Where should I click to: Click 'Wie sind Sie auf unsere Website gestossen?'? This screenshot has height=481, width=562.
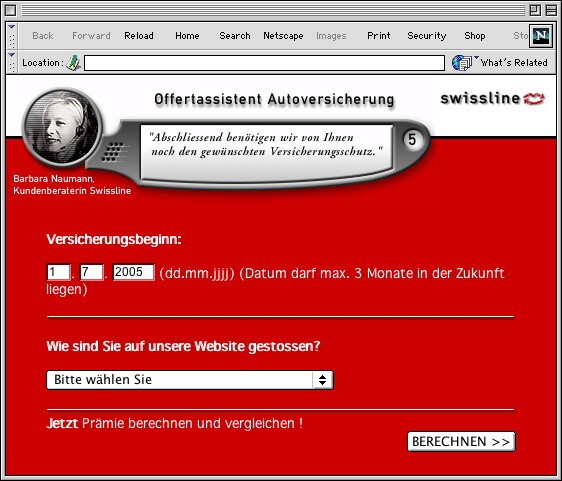pyautogui.click(x=183, y=346)
